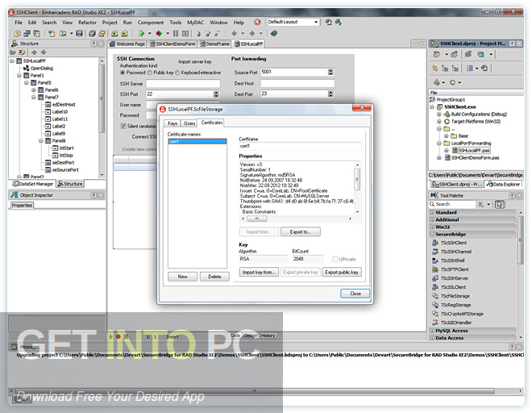Collapse the SSHLocalPF node in Structure tree
This screenshot has width=532, height=413.
tap(12, 61)
